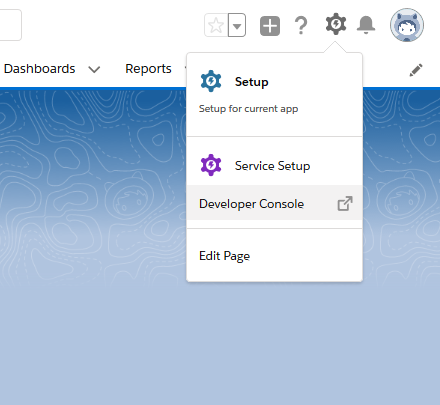Open the Global Actions plus icon
This screenshot has width=440, height=405.
[x=270, y=26]
